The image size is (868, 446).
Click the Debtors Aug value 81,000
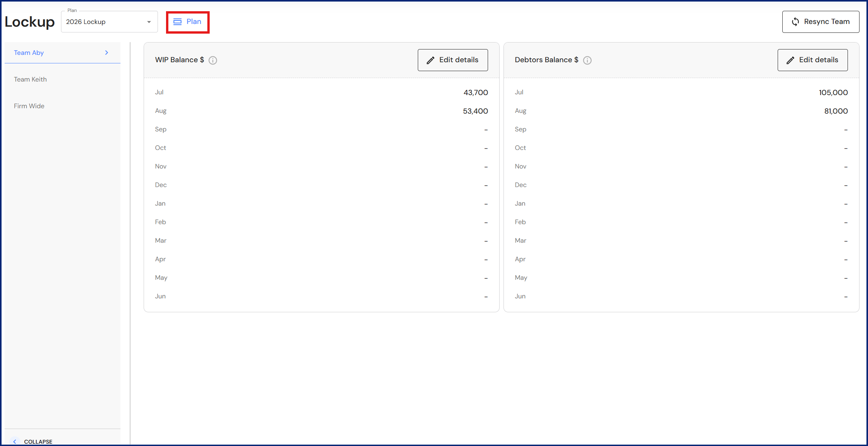[x=836, y=111]
